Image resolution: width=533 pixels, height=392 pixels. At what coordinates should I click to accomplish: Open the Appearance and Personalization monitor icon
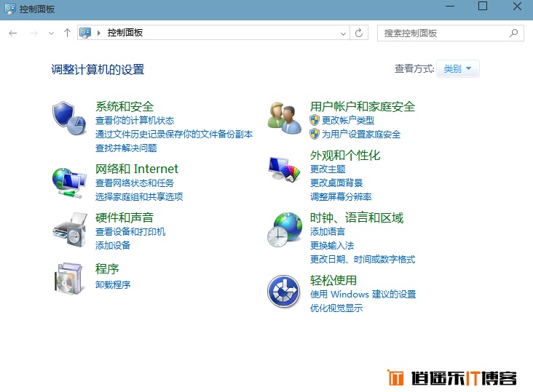coord(284,169)
